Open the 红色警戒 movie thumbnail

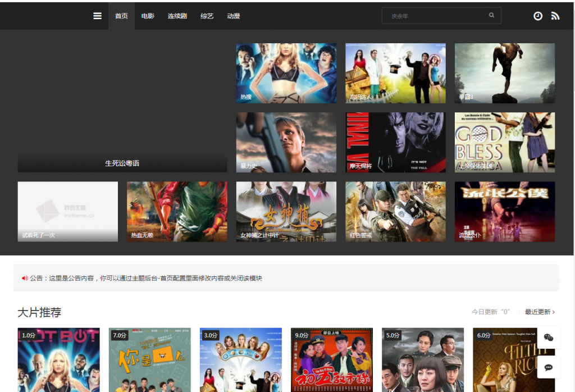[395, 211]
